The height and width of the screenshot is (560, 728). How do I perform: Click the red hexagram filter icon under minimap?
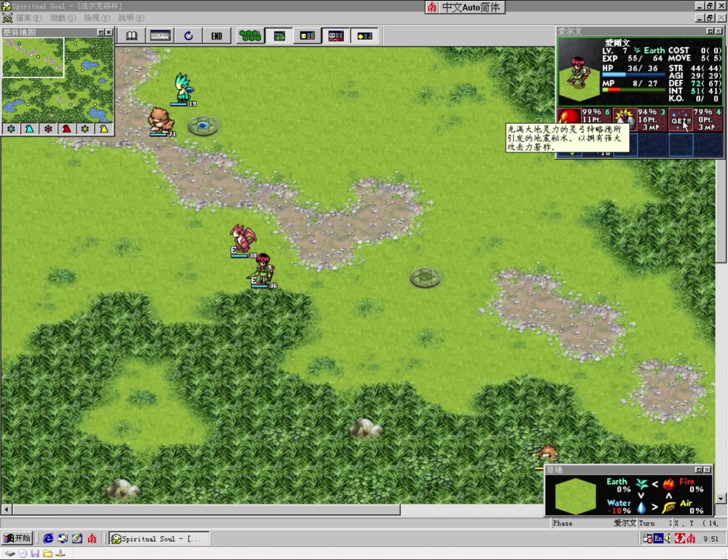point(48,129)
